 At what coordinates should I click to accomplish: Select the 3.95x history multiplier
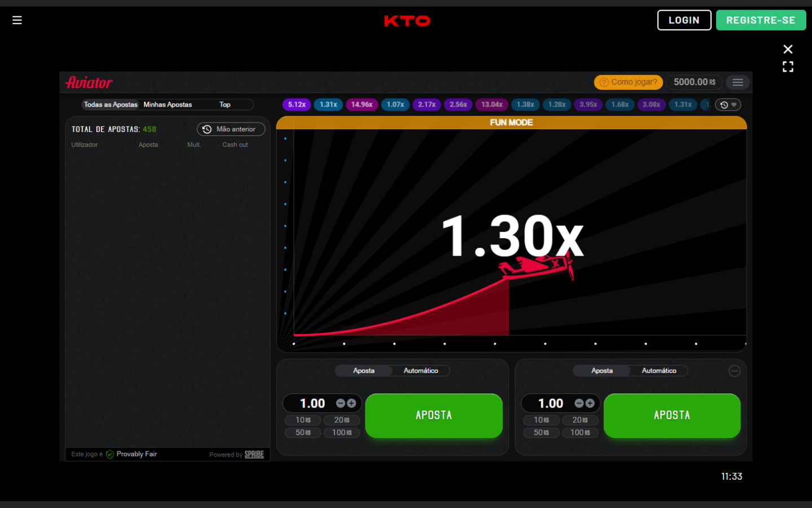point(588,104)
